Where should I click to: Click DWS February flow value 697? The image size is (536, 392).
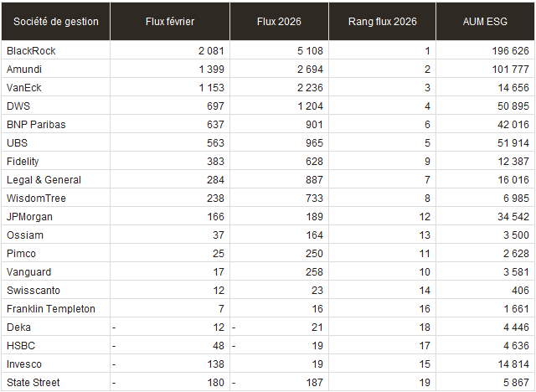coord(215,106)
